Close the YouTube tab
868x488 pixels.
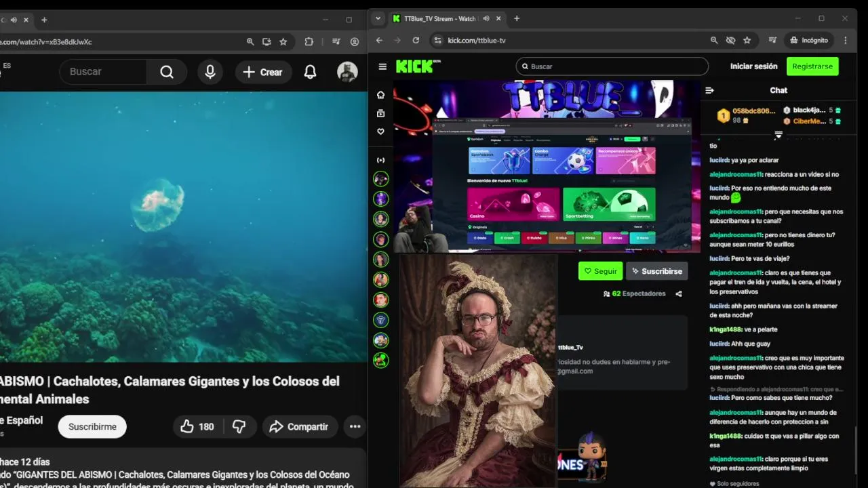pyautogui.click(x=26, y=20)
